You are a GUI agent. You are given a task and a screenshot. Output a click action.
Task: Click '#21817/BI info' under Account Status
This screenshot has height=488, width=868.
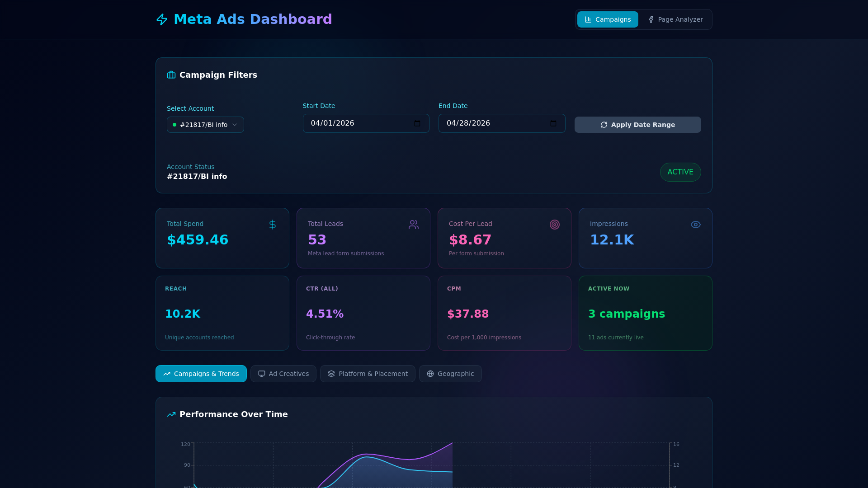pos(197,177)
